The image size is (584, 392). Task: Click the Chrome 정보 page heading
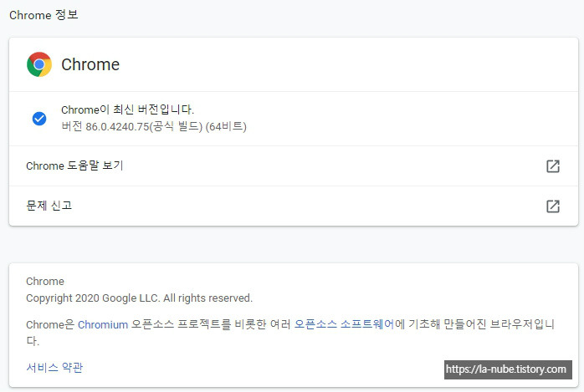pos(44,15)
